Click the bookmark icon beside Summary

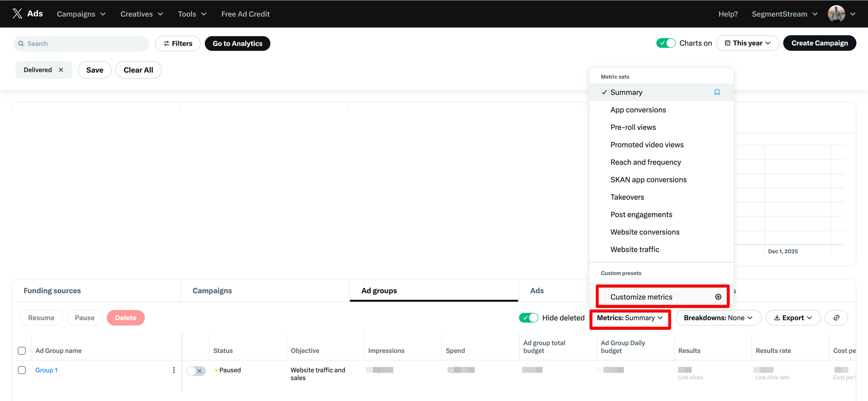[x=717, y=92]
